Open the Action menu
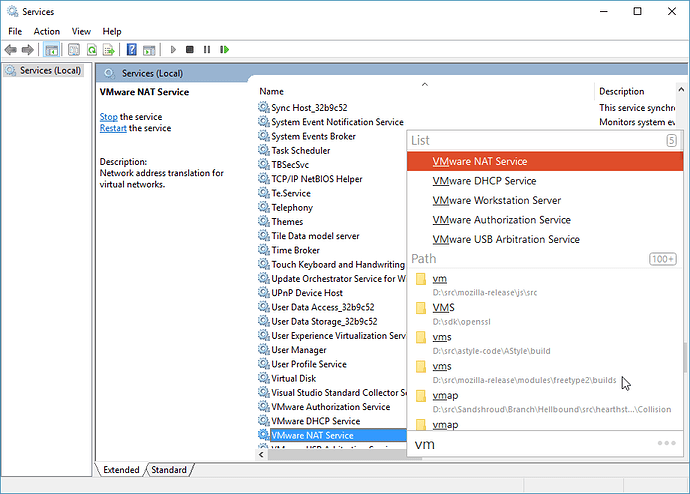Screen dimensions: 690x494 [x=47, y=31]
